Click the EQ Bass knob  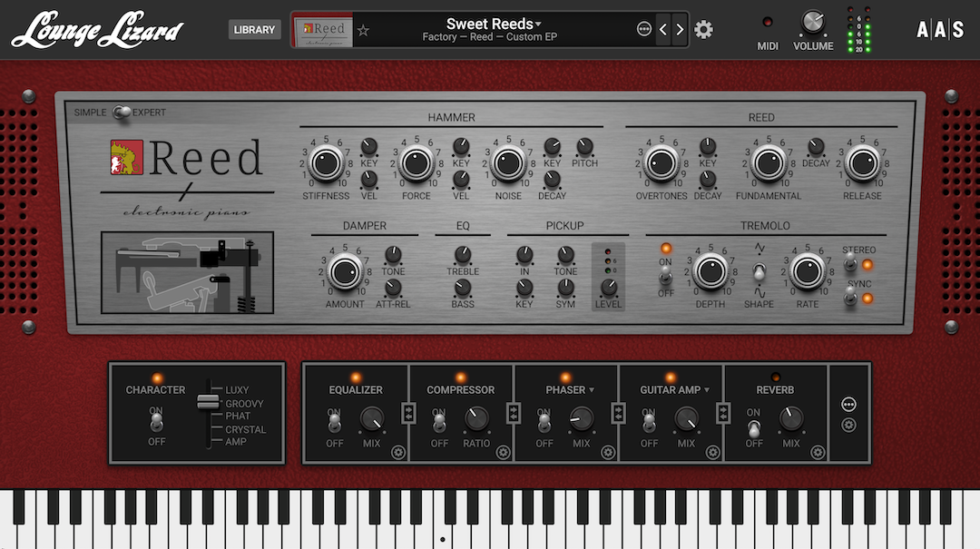click(463, 288)
